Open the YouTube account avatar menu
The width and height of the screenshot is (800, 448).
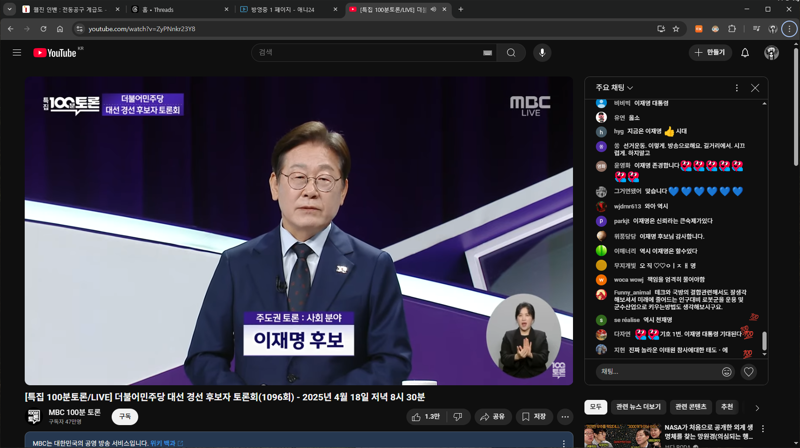click(x=771, y=53)
